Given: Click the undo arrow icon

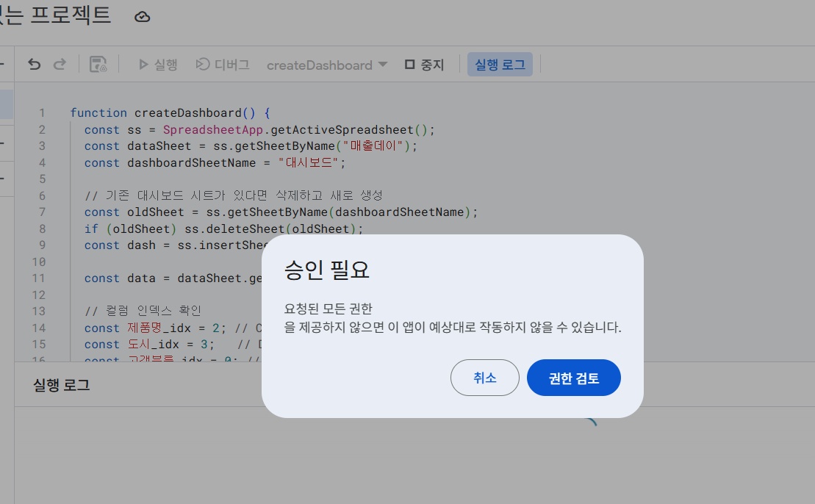Looking at the screenshot, I should coord(35,65).
